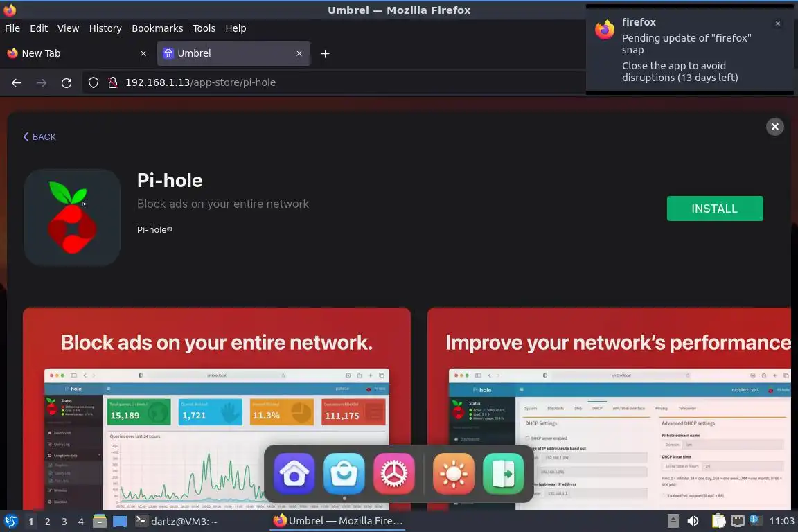
Task: Click the green logout dock icon
Action: [x=504, y=474]
